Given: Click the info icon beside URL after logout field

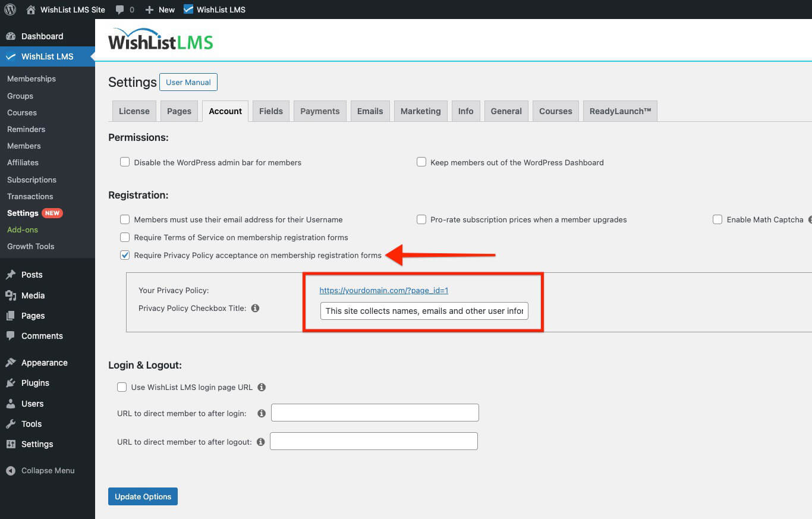Looking at the screenshot, I should point(261,441).
